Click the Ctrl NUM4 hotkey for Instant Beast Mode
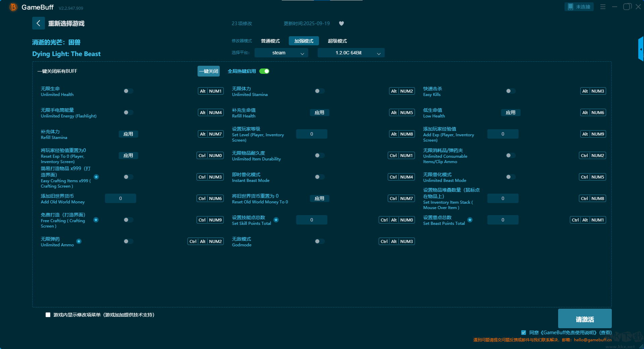The image size is (644, 349). tap(401, 177)
